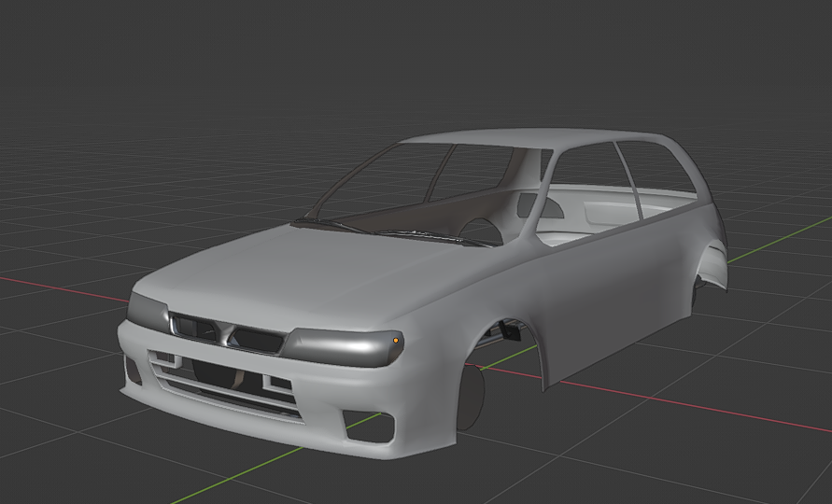
Task: Select the windshield wiper at the hood's rear edge
Action: point(398,232)
